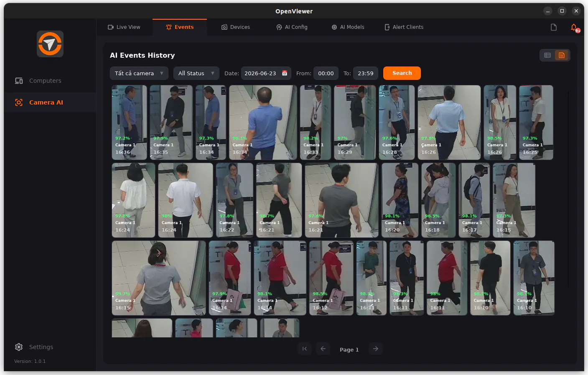The image size is (588, 375).
Task: Open the 98.1% event at 16:14
Action: click(x=280, y=278)
